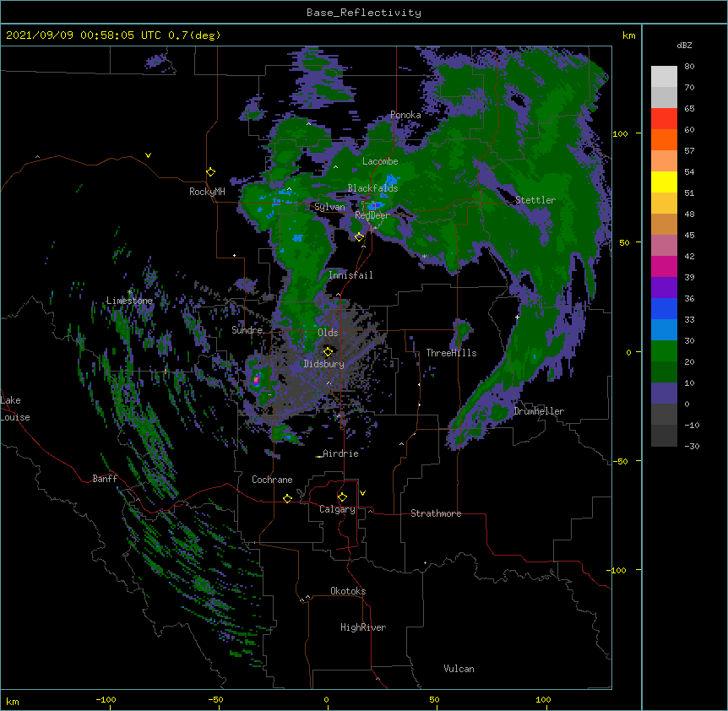This screenshot has width=728, height=711.
Task: Click the -50 tick on the right axis
Action: [620, 461]
